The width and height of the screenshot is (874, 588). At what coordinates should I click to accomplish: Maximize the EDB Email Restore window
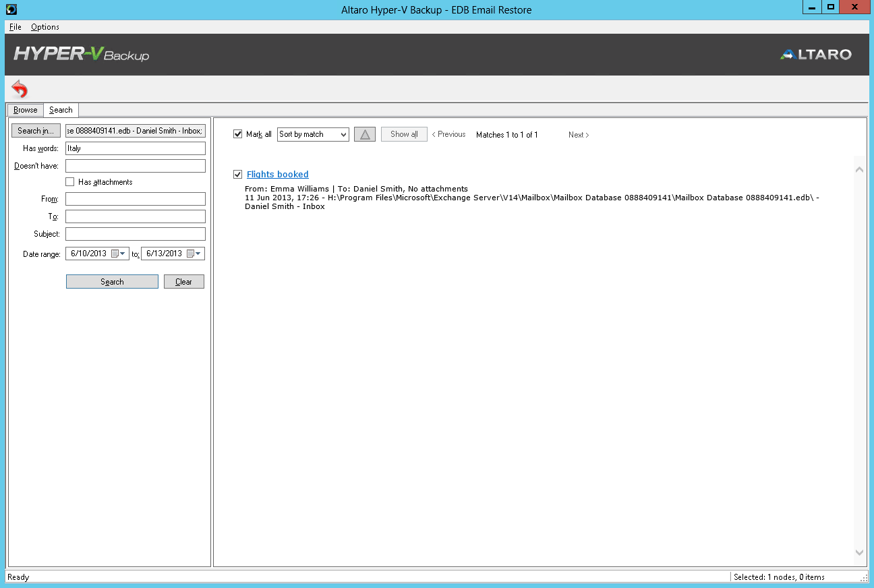[x=831, y=7]
